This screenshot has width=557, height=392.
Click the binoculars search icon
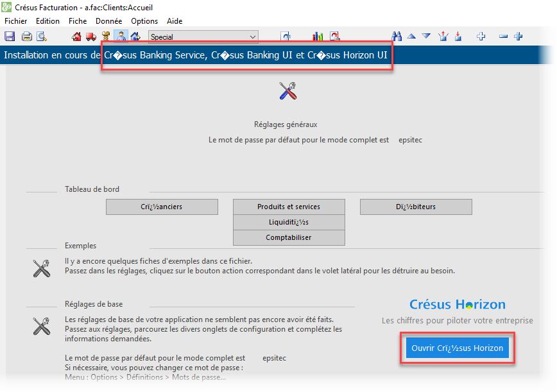click(397, 36)
